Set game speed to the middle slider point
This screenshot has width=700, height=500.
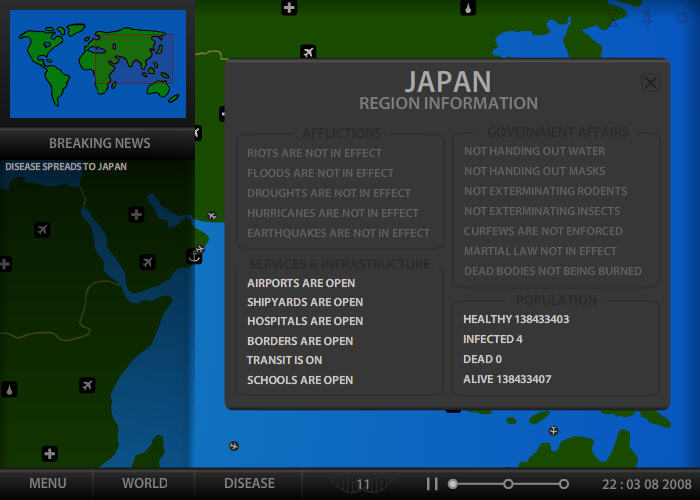[x=508, y=484]
